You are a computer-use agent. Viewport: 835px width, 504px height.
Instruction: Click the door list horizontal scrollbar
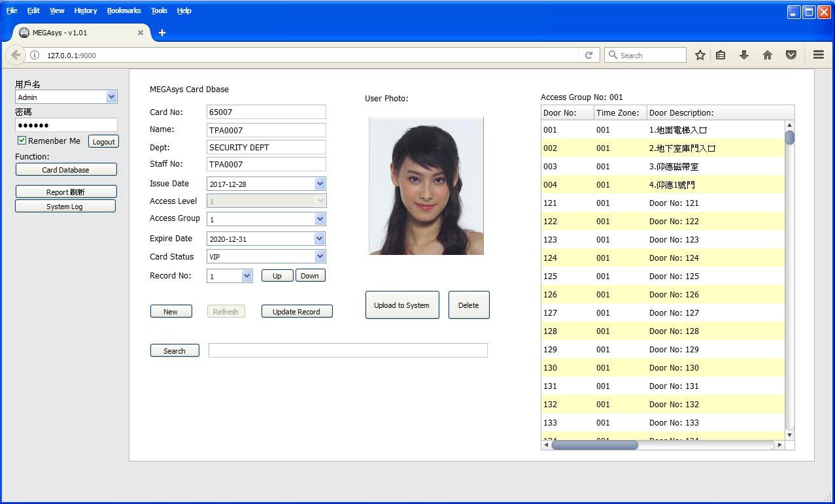(x=594, y=445)
